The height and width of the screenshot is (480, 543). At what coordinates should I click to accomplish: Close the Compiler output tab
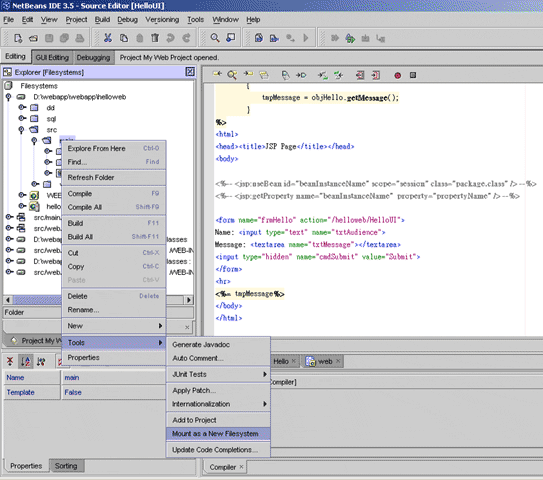[241, 467]
